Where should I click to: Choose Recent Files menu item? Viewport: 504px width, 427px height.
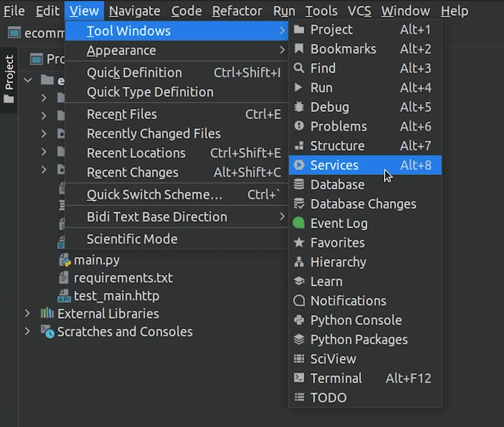(122, 114)
